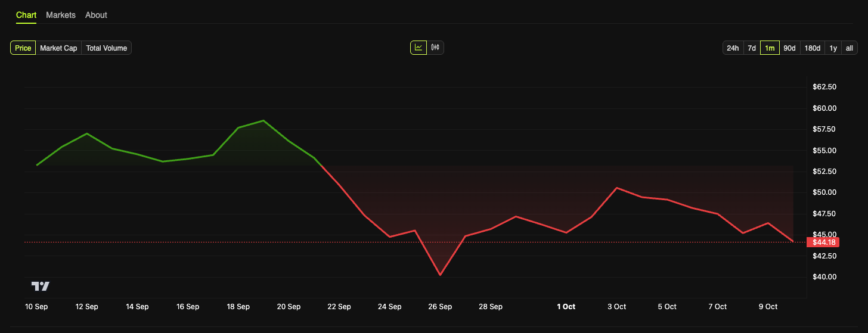The height and width of the screenshot is (333, 868).
Task: Toggle chart to Total Volume
Action: point(106,48)
